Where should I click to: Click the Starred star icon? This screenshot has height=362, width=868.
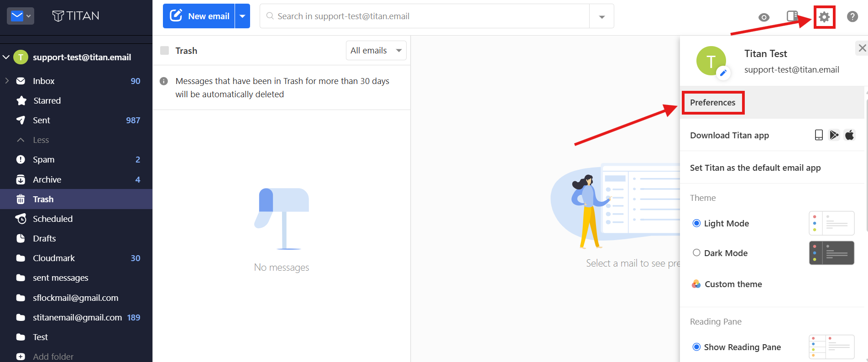click(21, 100)
